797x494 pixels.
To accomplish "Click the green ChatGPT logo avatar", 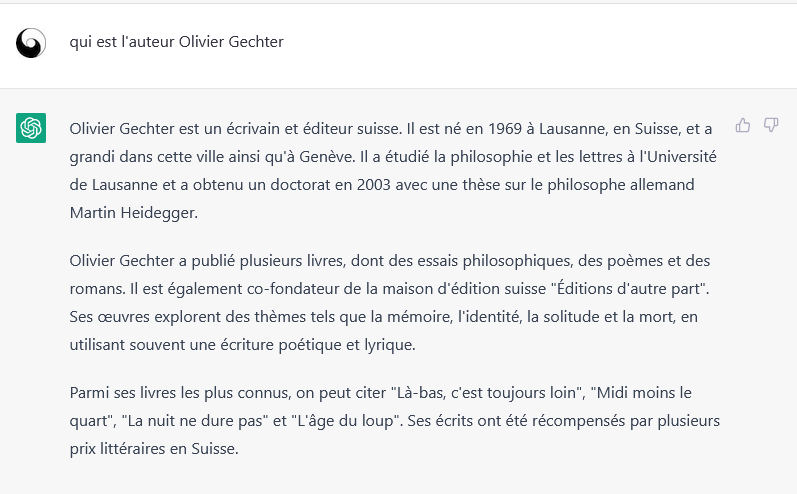I will click(31, 128).
